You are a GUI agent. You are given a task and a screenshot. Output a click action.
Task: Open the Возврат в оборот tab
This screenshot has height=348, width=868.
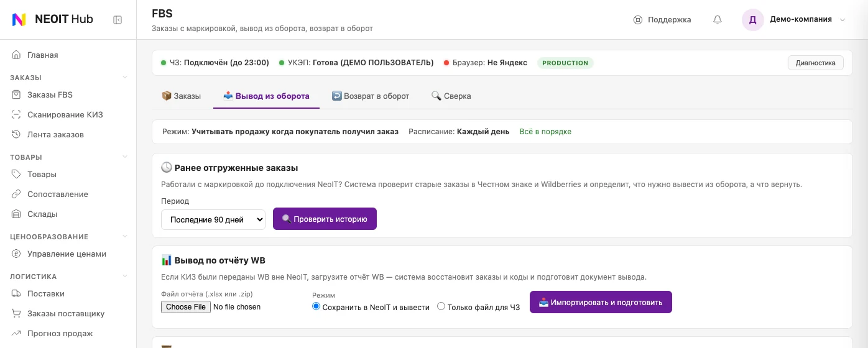tap(371, 96)
